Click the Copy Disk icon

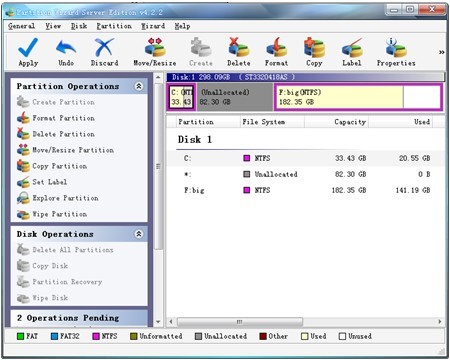[23, 266]
